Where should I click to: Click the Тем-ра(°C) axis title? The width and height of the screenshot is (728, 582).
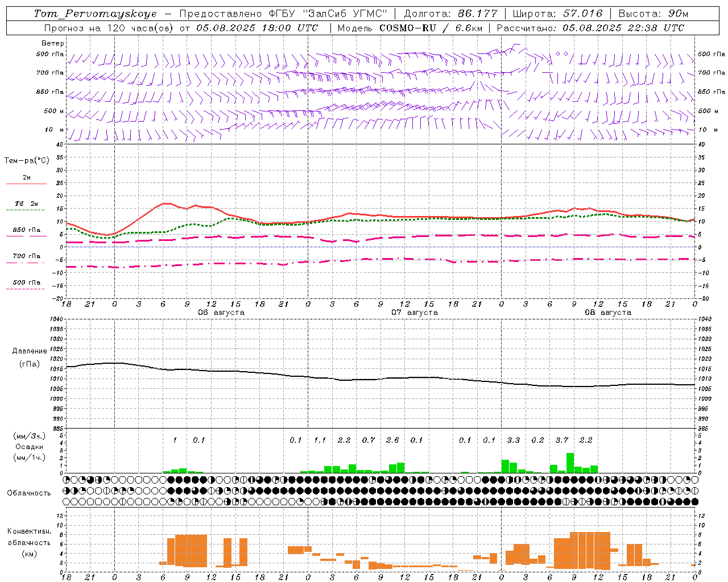click(x=27, y=161)
